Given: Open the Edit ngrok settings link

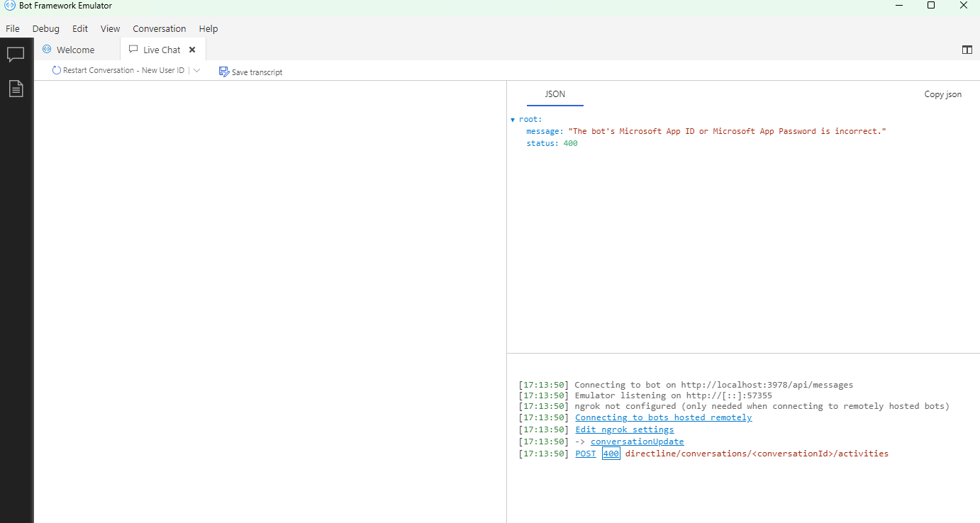Looking at the screenshot, I should [625, 429].
